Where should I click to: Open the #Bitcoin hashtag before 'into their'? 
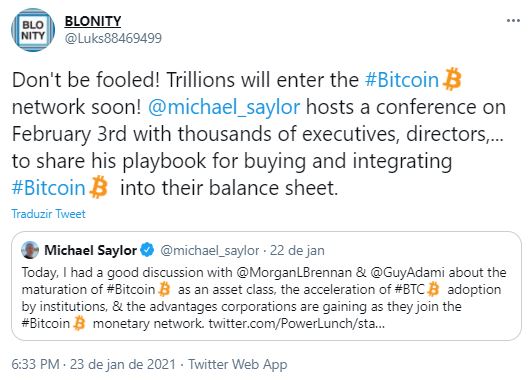pyautogui.click(x=48, y=188)
